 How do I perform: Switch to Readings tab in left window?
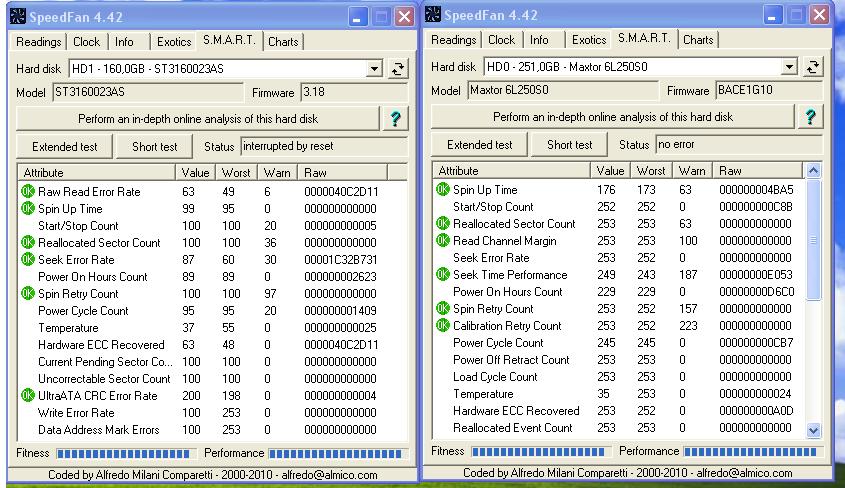click(x=38, y=41)
